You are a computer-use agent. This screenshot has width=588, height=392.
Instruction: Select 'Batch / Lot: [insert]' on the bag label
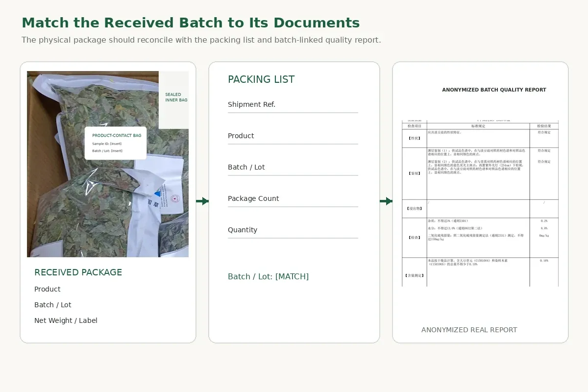(x=107, y=151)
